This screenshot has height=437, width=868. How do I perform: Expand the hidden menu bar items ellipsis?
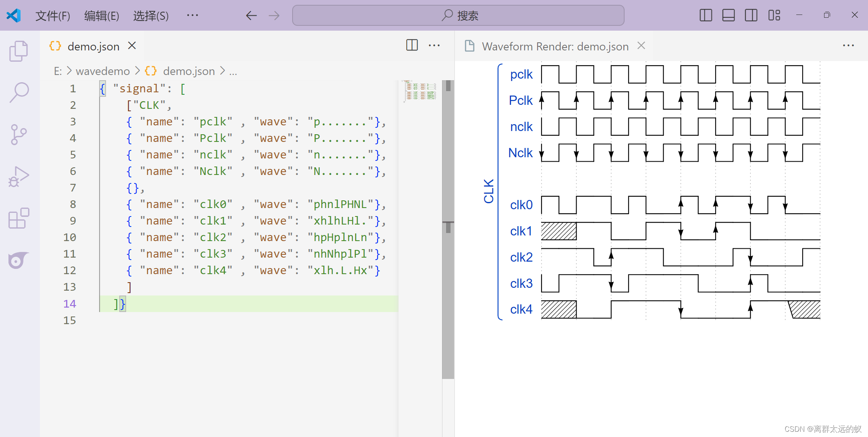[x=193, y=16]
